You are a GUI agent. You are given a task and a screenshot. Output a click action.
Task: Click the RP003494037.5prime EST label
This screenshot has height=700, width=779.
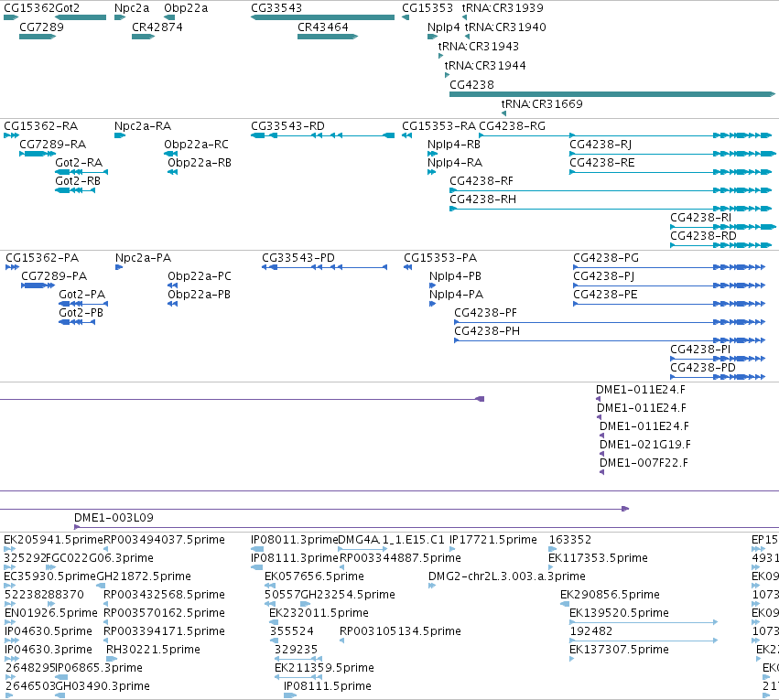165,540
